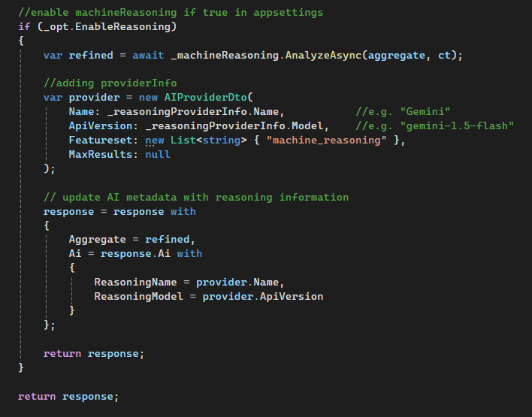Click the null keyword after MaxResults
Screen dimensions: 532x417
[x=157, y=154]
